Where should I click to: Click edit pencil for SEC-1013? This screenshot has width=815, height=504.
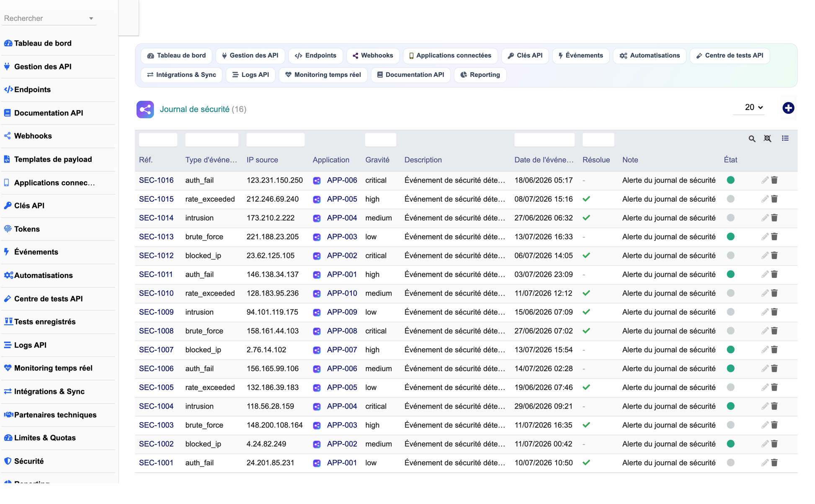[765, 237]
